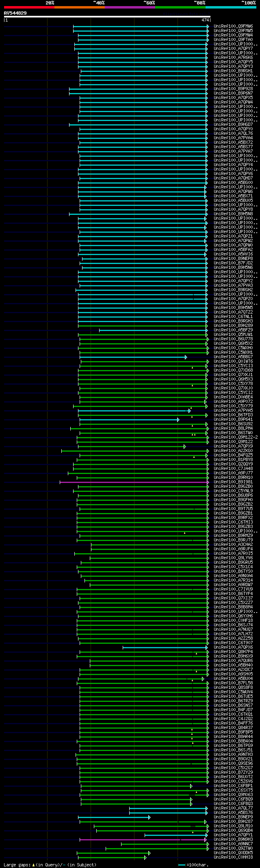Select hit label UniRef100_A7QL76
260x868 pixels.
[233, 134]
